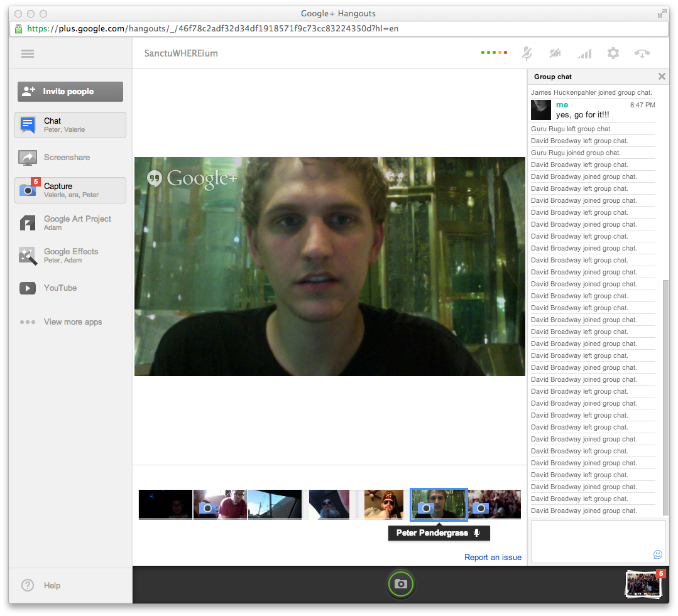
Task: Select the bearded man with sunglasses thumbnail
Action: click(329, 505)
